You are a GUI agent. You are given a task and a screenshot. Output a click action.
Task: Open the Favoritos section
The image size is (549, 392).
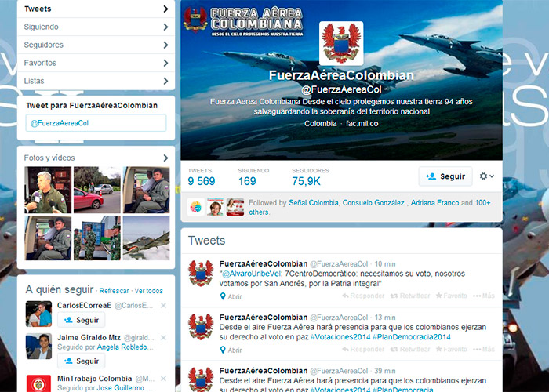pos(95,63)
